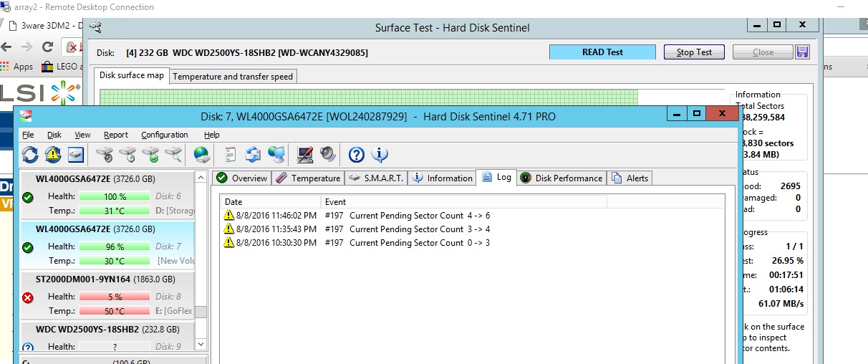Click the Date column header in log
Viewport: 868px width, 364px height.
[x=233, y=202]
